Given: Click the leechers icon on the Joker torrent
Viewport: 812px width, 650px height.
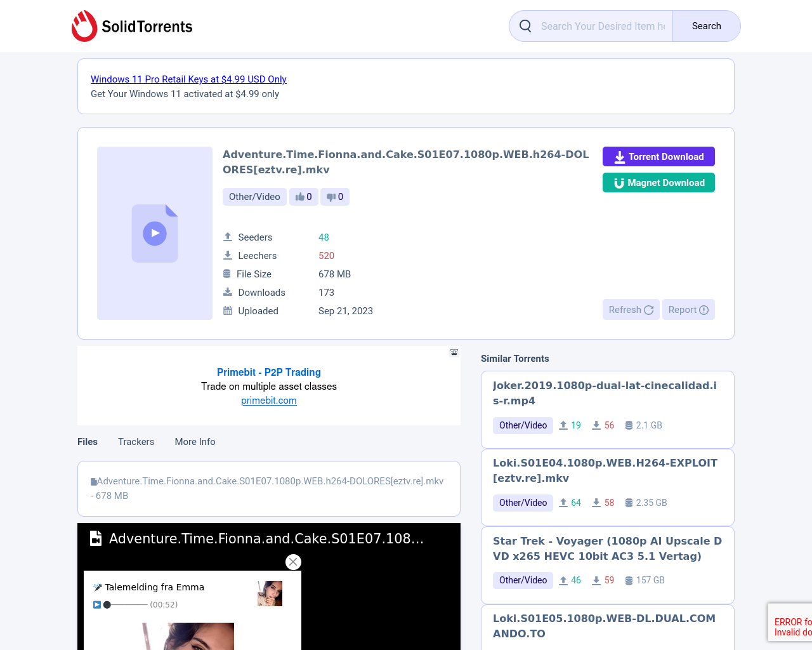Looking at the screenshot, I should [596, 425].
